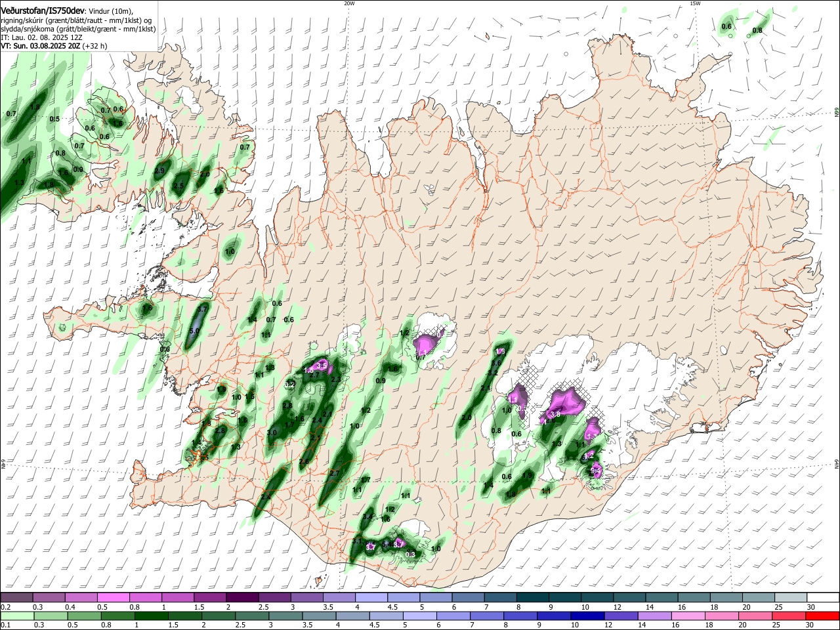
Task: Click the 2.9 precipitation value on the map
Action: 159,171
